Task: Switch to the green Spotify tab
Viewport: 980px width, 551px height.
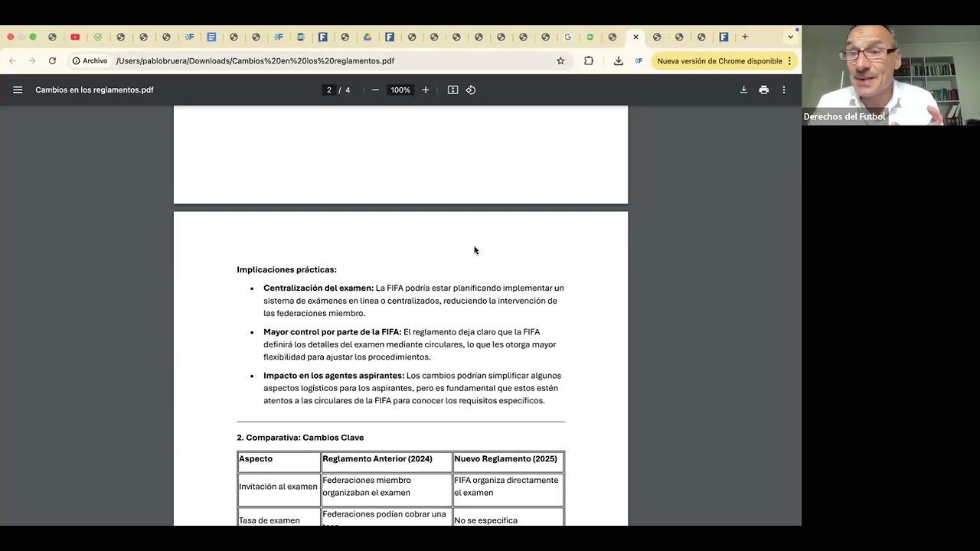Action: [590, 37]
